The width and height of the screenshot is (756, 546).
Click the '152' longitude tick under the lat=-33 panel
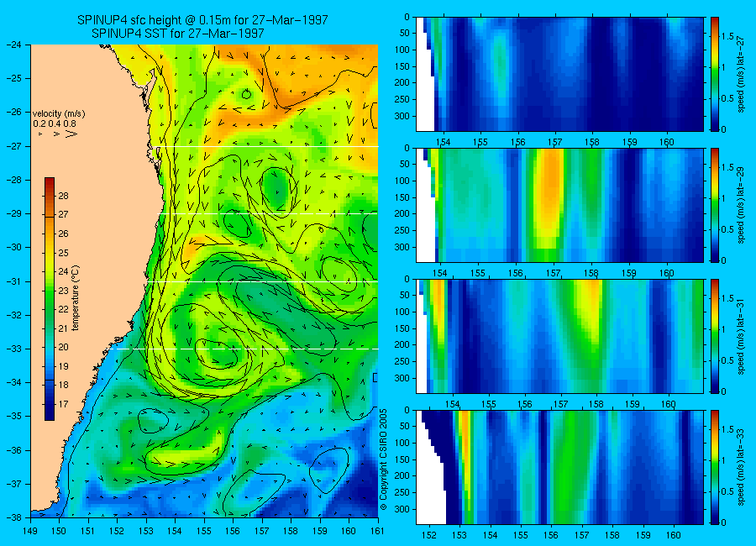click(x=429, y=535)
